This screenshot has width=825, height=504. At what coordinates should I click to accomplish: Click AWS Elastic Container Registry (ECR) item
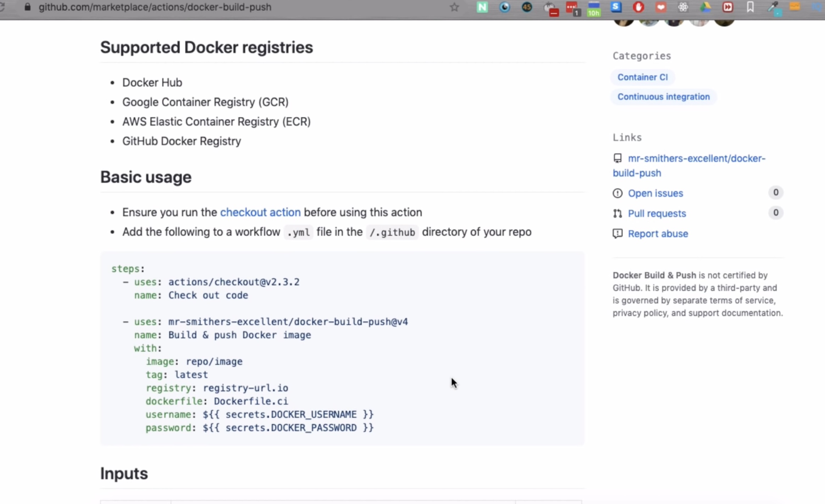click(x=216, y=122)
